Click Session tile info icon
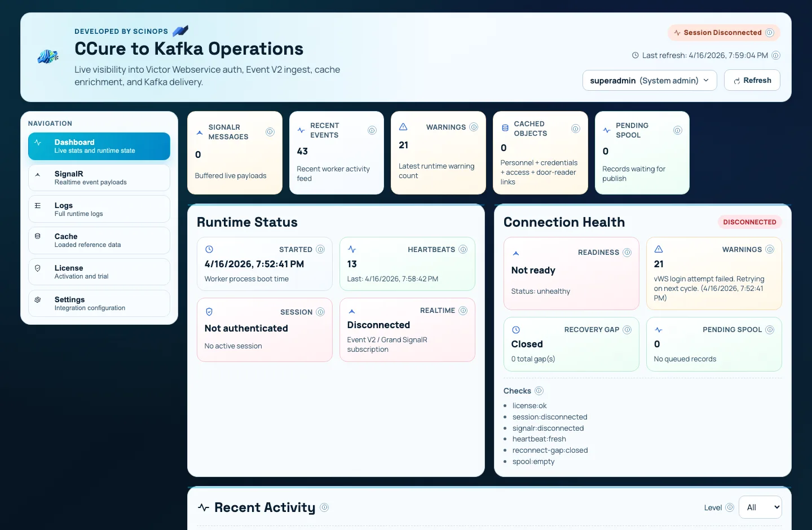812x530 pixels. pos(320,312)
